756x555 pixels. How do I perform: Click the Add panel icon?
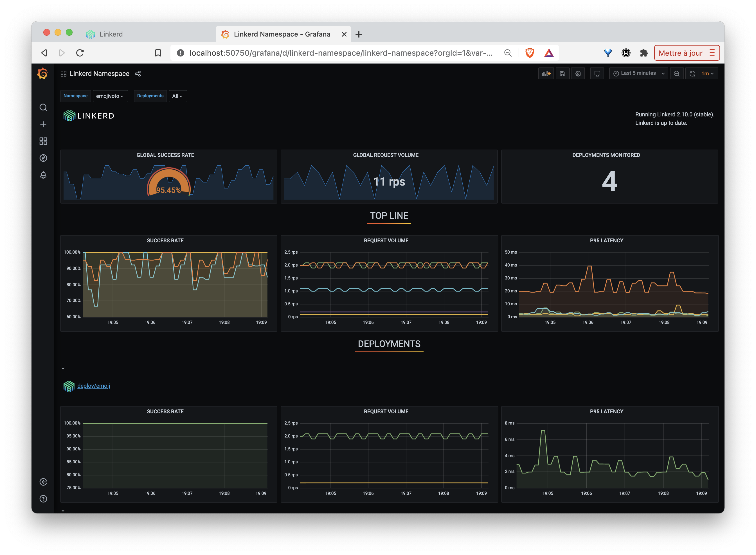point(546,74)
